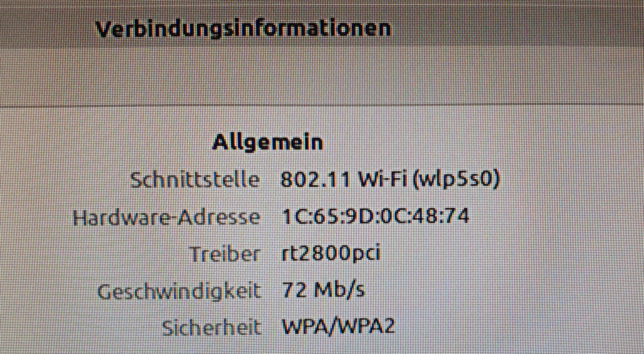Select the Geschwindigkeit label
644x354 pixels.
(x=179, y=291)
